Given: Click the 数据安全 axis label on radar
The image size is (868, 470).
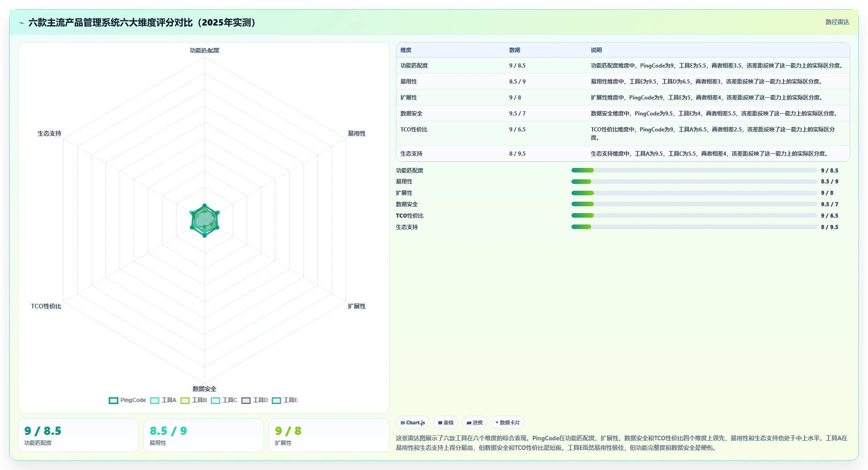Looking at the screenshot, I should point(204,389).
